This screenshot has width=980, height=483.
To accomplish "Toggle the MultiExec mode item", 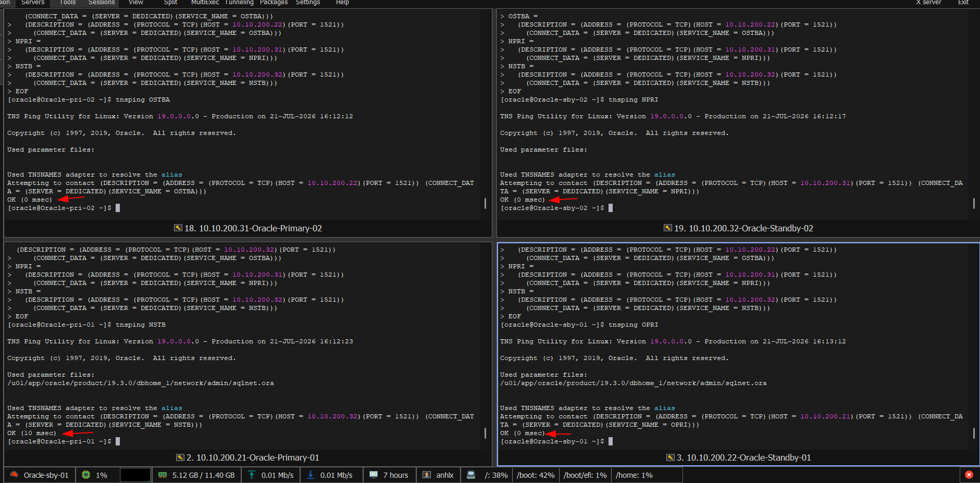I will click(205, 3).
